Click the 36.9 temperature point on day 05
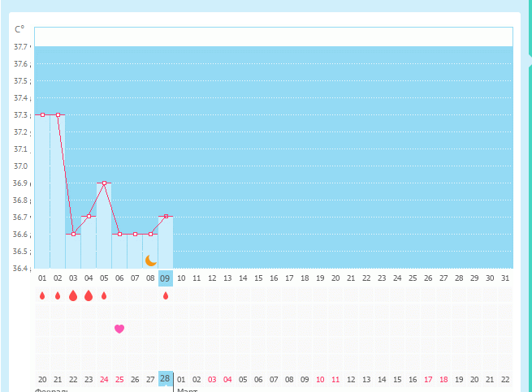The width and height of the screenshot is (532, 392). click(x=104, y=183)
